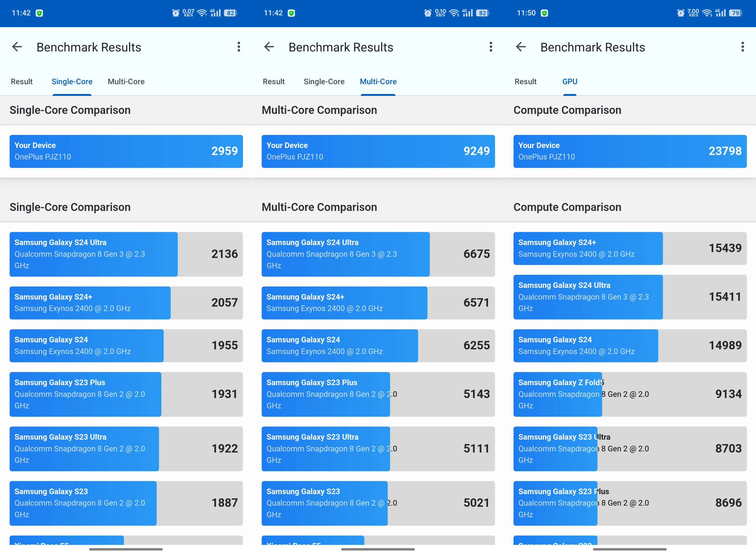Open Result tab on the GPU screen
Screen dimensions: 756x554
[x=525, y=82]
